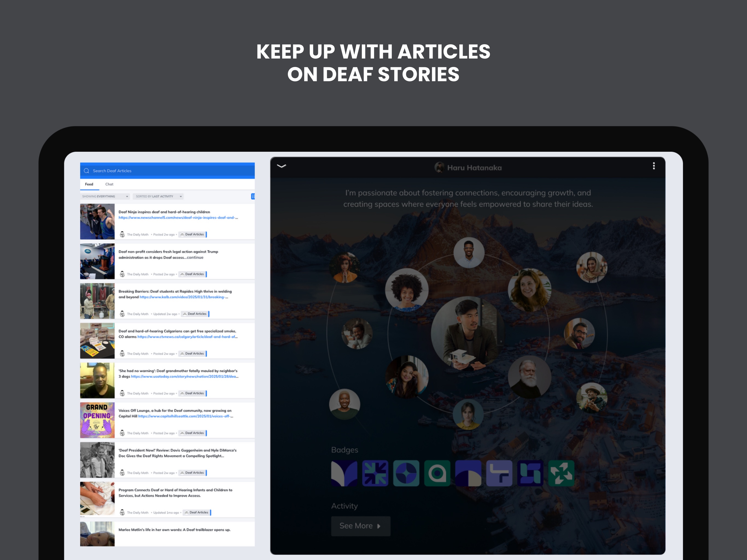Image resolution: width=747 pixels, height=560 pixels.
Task: Toggle the feed layout view icon
Action: [253, 196]
